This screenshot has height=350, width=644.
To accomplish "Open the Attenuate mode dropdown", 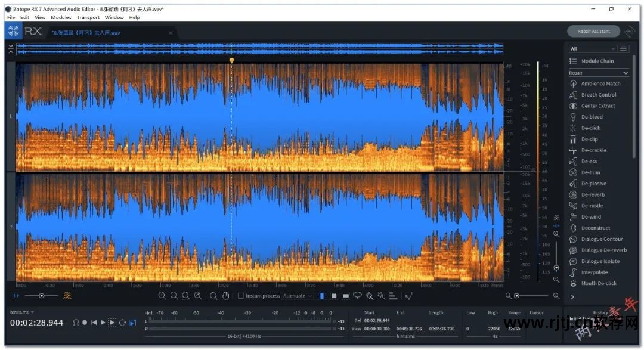I will (x=298, y=296).
